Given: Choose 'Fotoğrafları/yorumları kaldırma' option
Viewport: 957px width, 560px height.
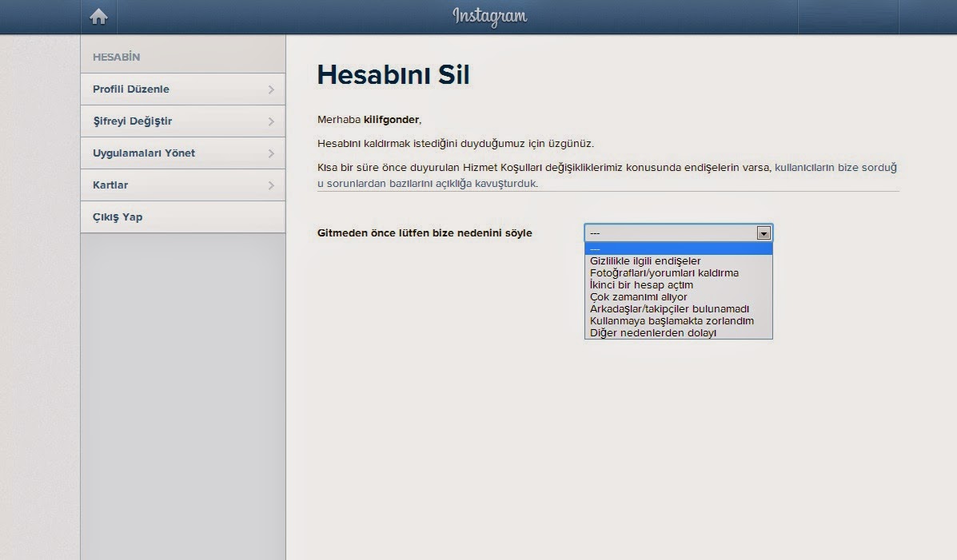Looking at the screenshot, I should [678, 272].
